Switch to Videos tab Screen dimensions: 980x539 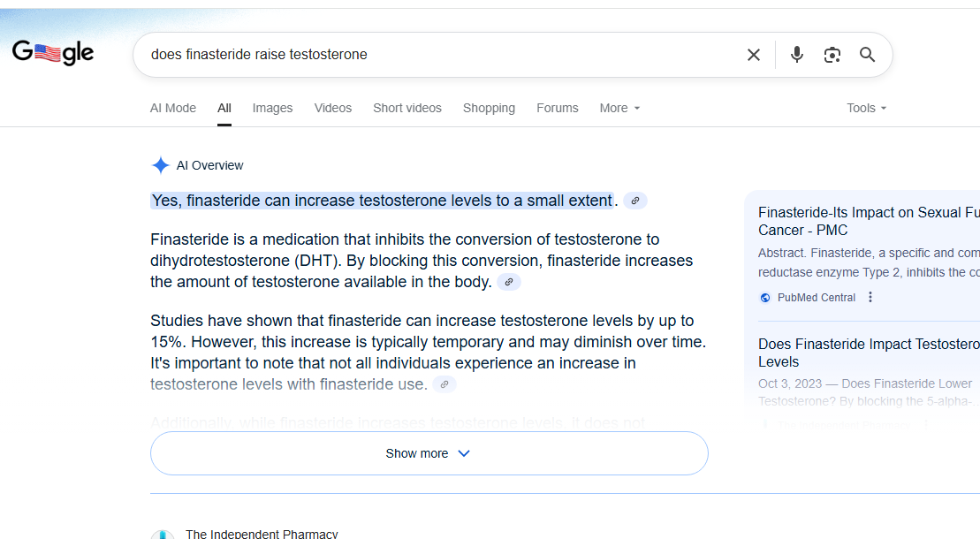(333, 108)
